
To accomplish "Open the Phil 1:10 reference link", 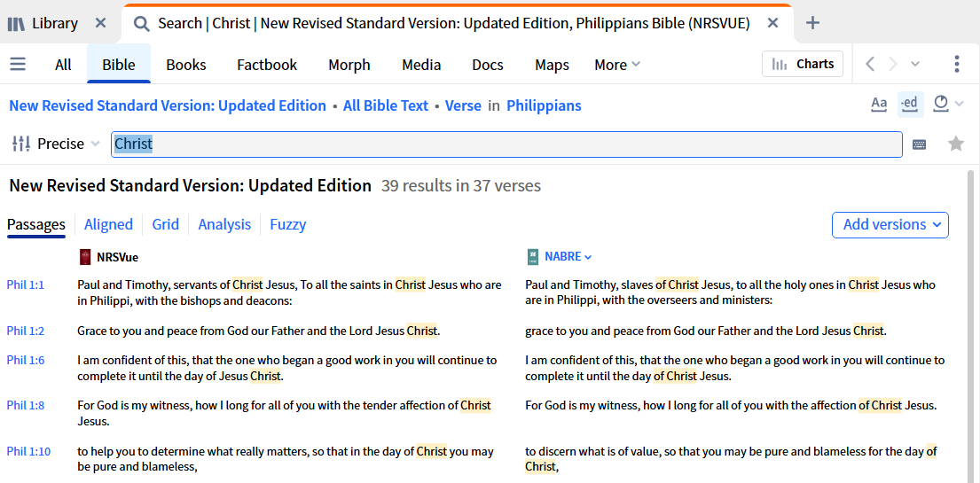I will (x=28, y=451).
